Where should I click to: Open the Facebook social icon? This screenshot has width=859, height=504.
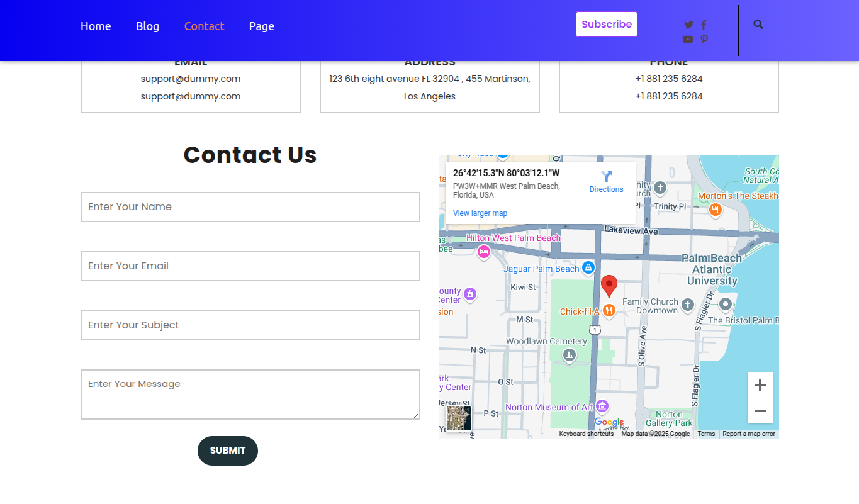click(x=704, y=25)
